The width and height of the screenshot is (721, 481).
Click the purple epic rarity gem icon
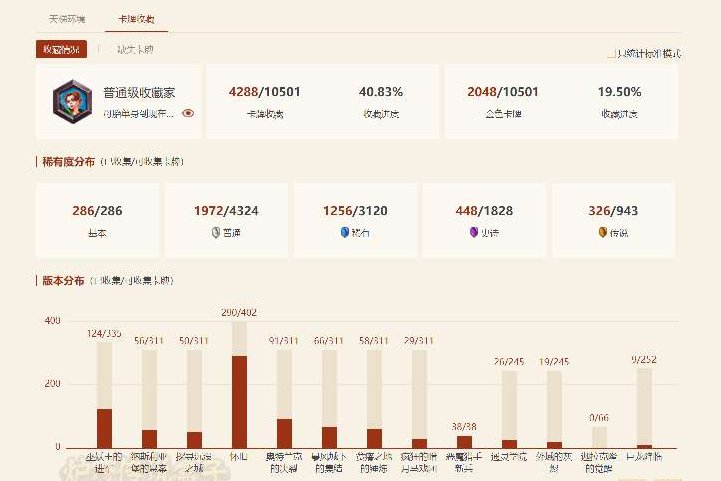point(474,233)
